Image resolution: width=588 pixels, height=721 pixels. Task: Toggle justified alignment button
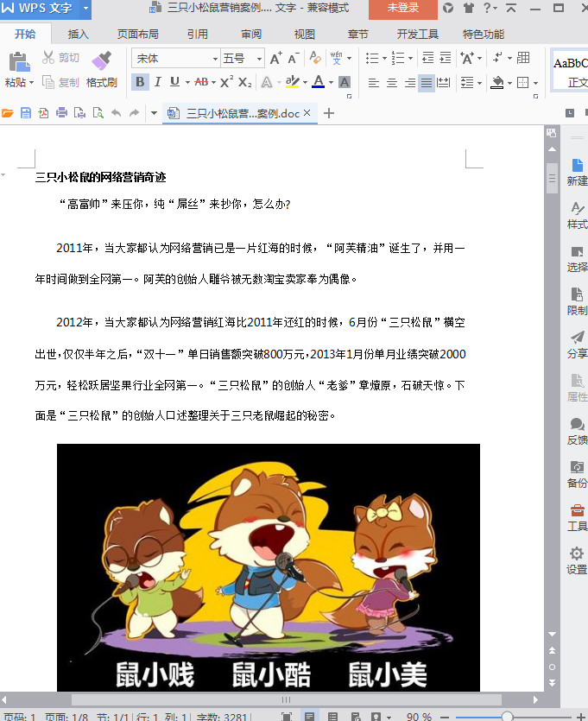(427, 83)
